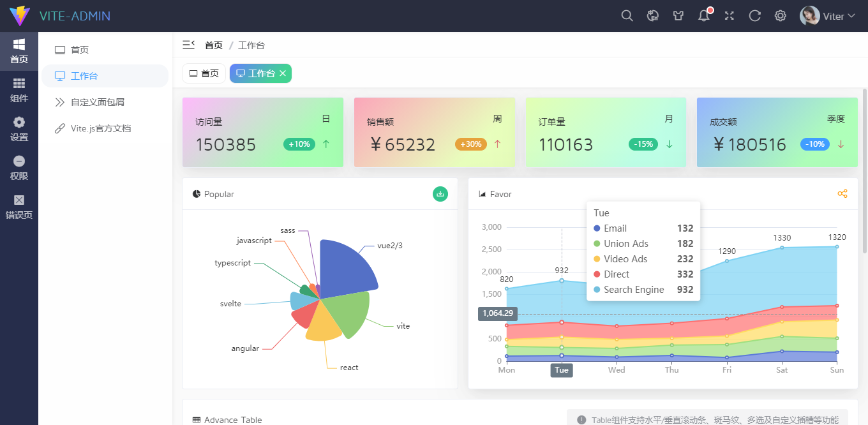Click the page vertical scrollbar
Viewport: 868px width, 425px height.
tap(865, 171)
